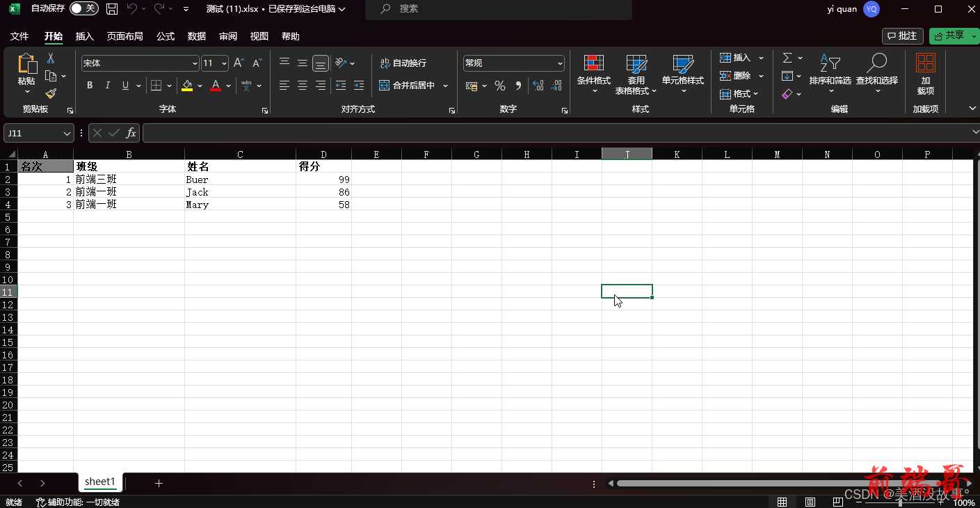Viewport: 980px width, 508px height.
Task: Open the 常规 number format dropdown
Action: (x=560, y=63)
